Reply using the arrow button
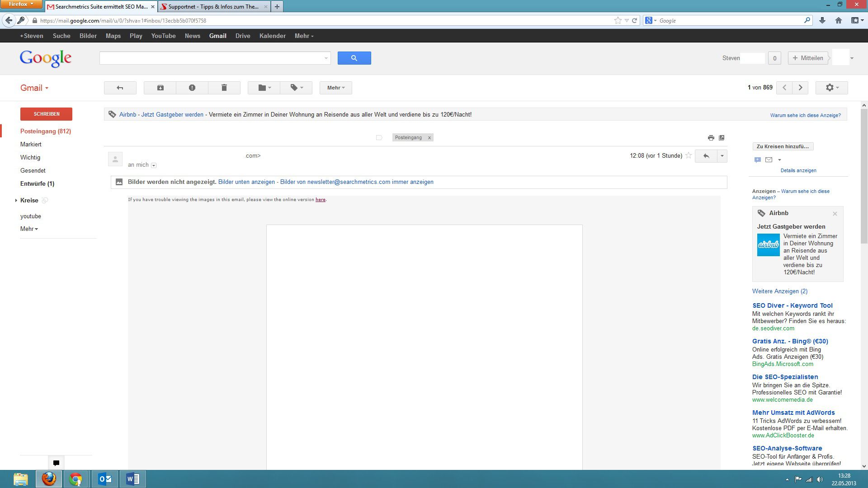 706,156
